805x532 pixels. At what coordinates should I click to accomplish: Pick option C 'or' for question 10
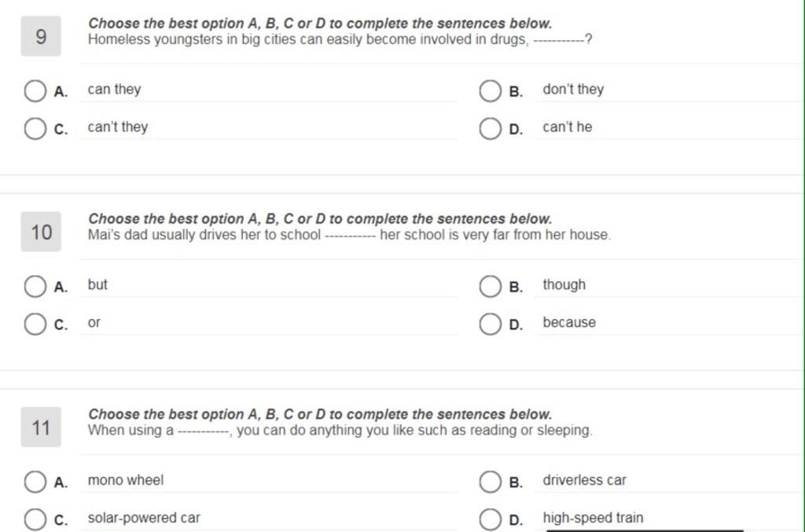[35, 324]
